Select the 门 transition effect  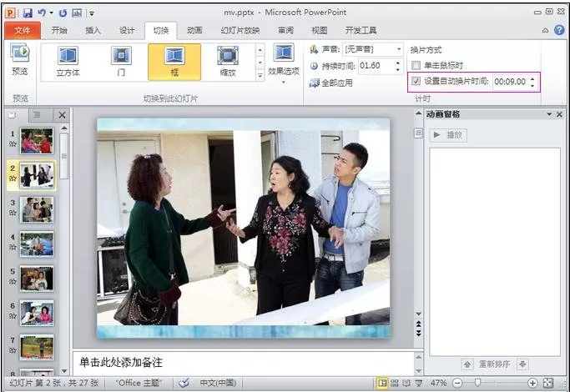tap(121, 62)
